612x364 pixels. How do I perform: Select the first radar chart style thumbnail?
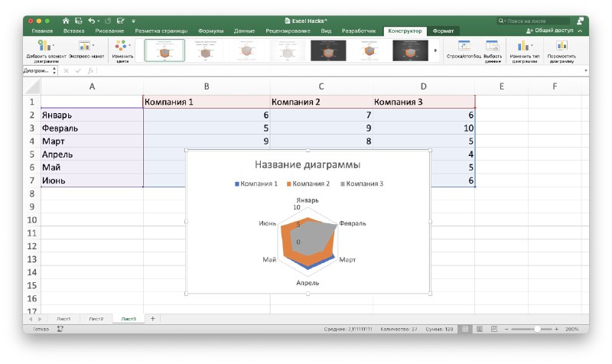point(164,50)
